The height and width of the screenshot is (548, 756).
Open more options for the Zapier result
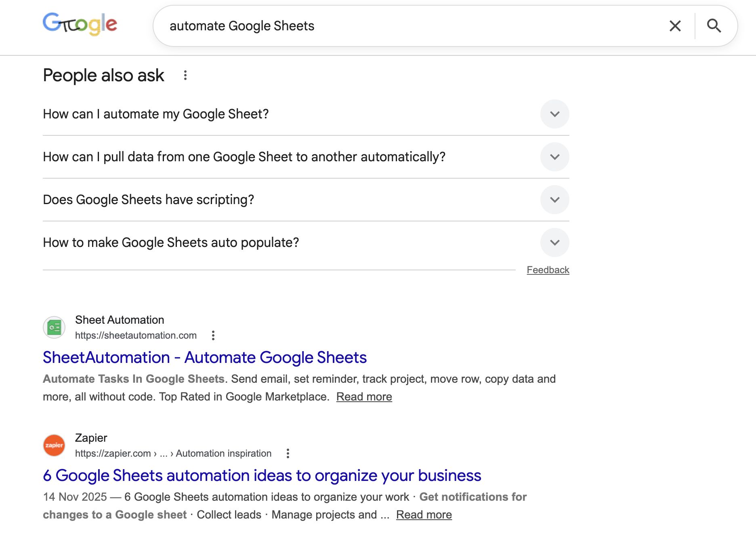[288, 453]
